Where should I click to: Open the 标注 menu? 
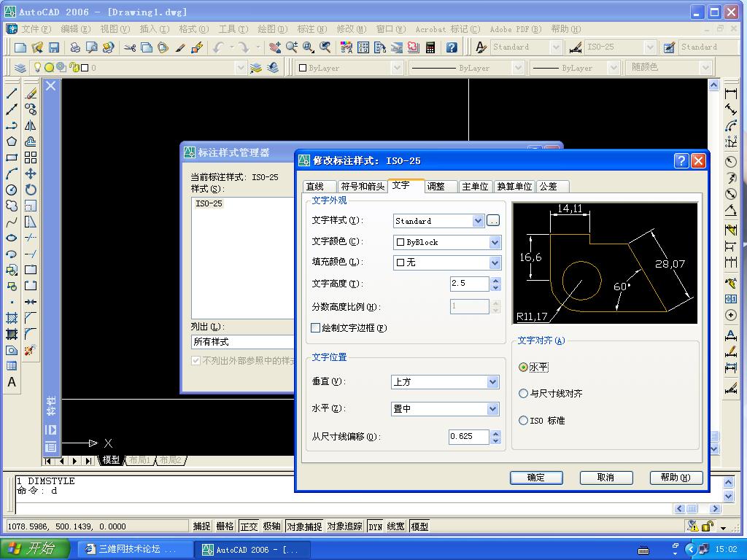pyautogui.click(x=312, y=29)
